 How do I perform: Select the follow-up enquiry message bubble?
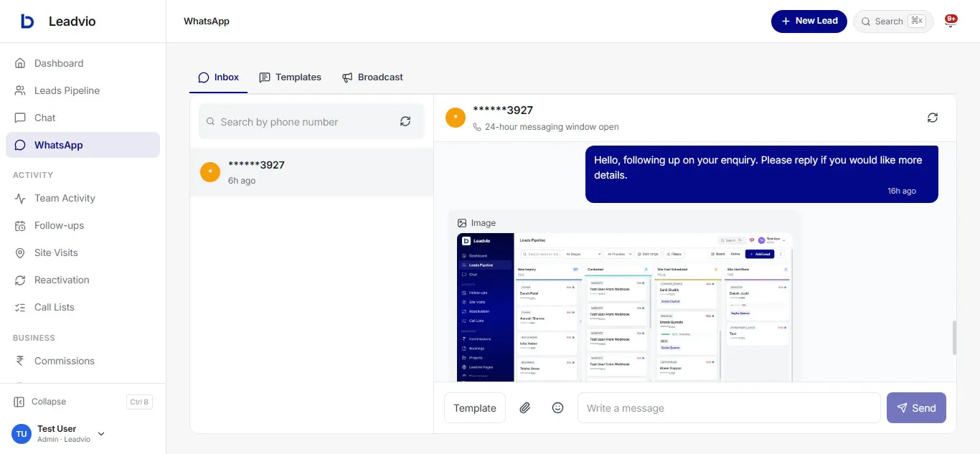point(762,174)
